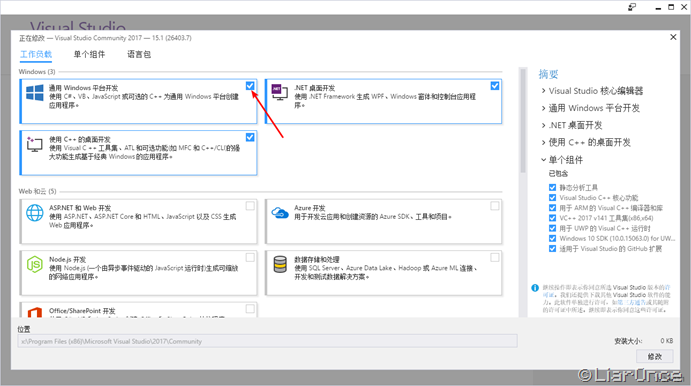691x386 pixels.
Task: Click the Web 和云 (5) section header
Action: coord(37,191)
